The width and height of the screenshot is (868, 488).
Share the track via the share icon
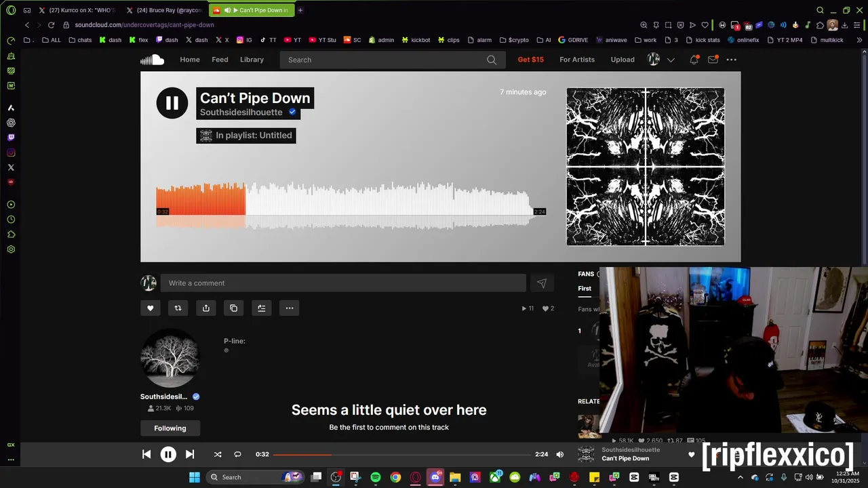(x=206, y=308)
